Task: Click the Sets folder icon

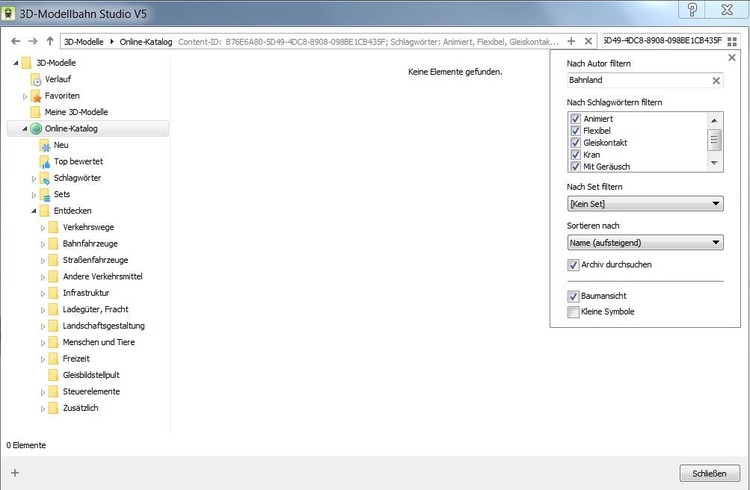Action: pos(44,195)
